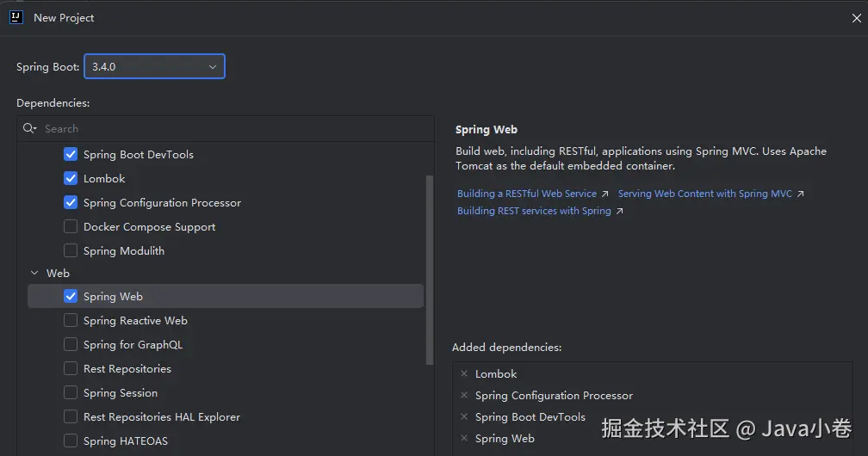Remove Spring Web via X icon

(x=464, y=438)
